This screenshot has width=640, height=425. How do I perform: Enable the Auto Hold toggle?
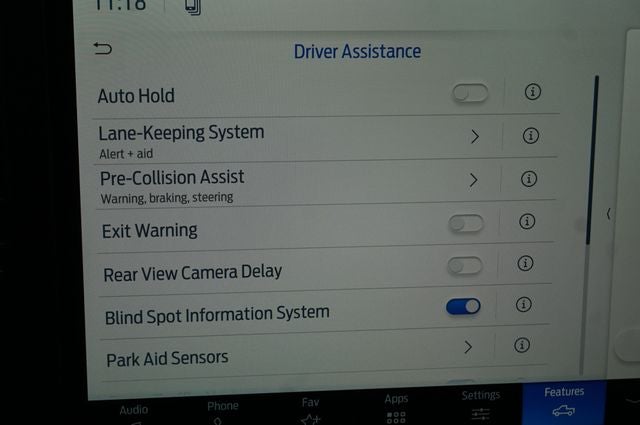pos(470,93)
